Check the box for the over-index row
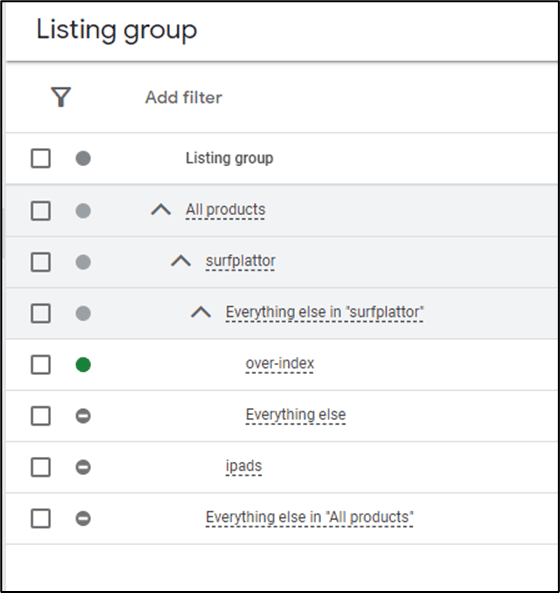The image size is (560, 593). pyautogui.click(x=41, y=365)
